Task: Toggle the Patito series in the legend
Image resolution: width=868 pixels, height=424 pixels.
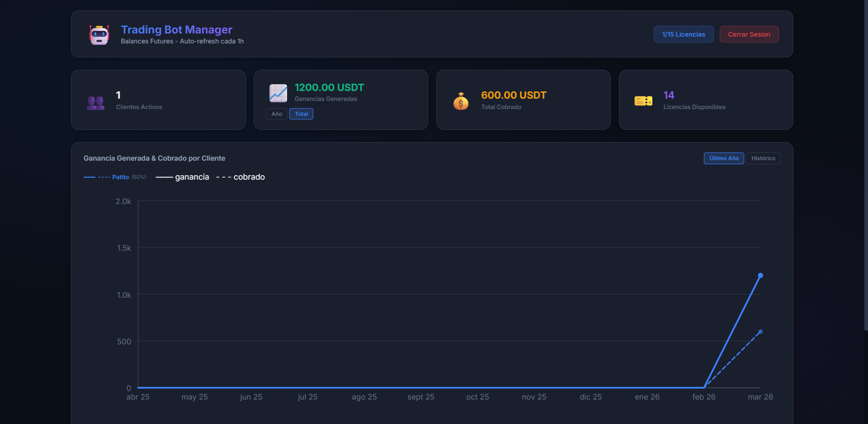Action: click(120, 177)
